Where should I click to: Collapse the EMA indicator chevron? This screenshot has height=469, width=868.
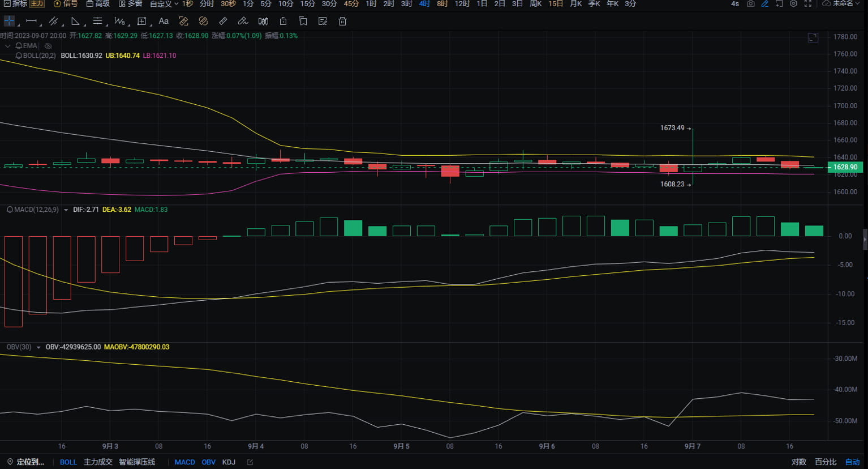(x=7, y=46)
